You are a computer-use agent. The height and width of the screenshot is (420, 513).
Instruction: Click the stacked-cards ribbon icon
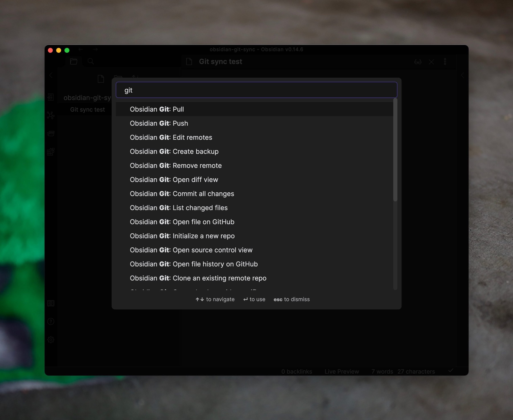pyautogui.click(x=51, y=134)
